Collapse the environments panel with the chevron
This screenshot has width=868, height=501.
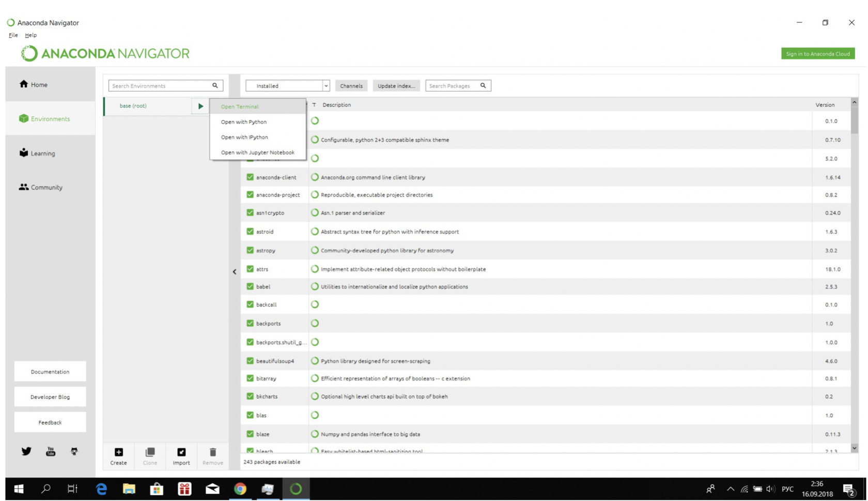pos(235,271)
